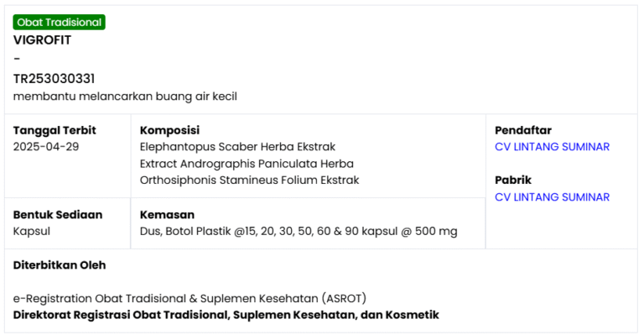Select the VIGROFIT product name

[x=42, y=40]
